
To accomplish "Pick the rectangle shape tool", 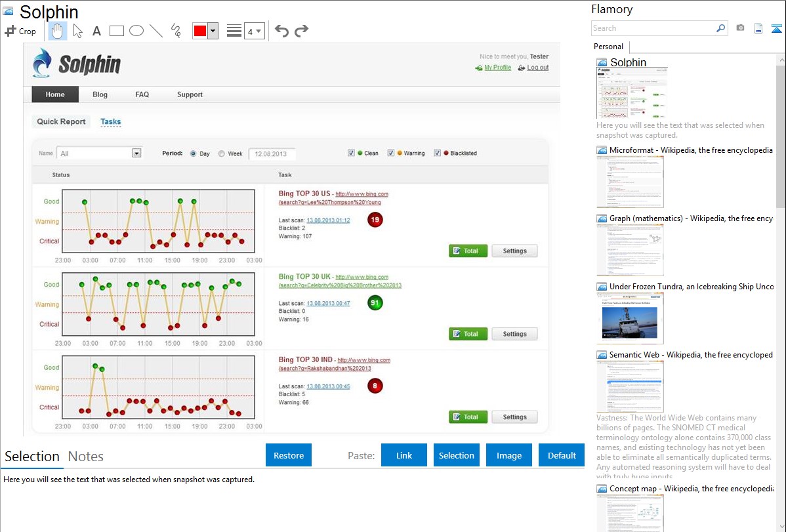I will click(116, 31).
